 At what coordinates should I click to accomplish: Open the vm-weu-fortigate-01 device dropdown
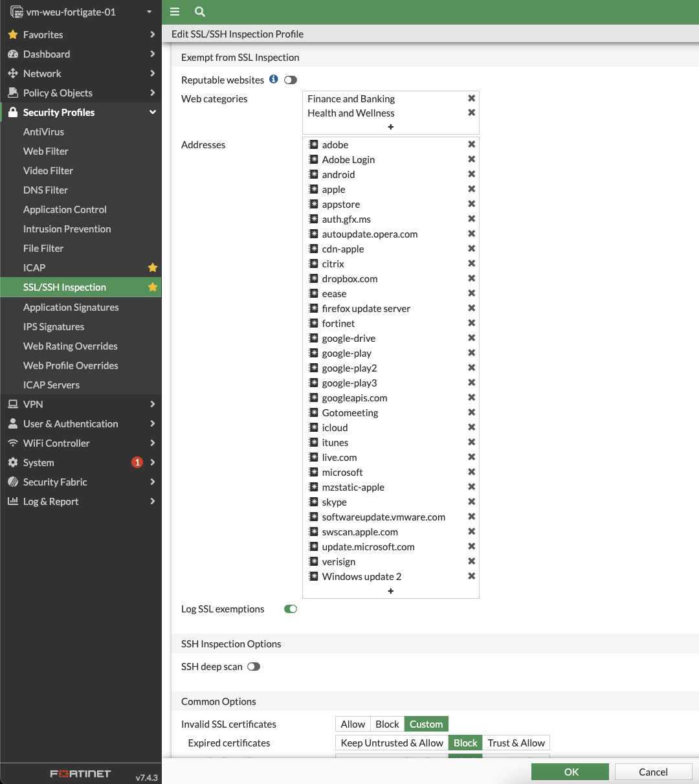click(81, 12)
